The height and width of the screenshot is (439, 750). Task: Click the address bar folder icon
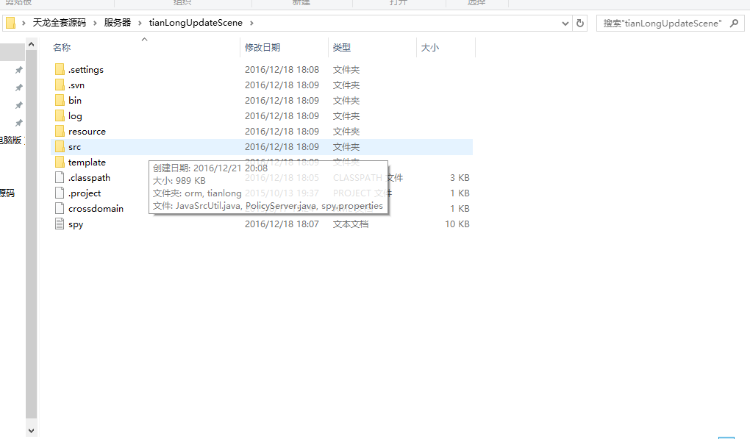click(x=11, y=23)
